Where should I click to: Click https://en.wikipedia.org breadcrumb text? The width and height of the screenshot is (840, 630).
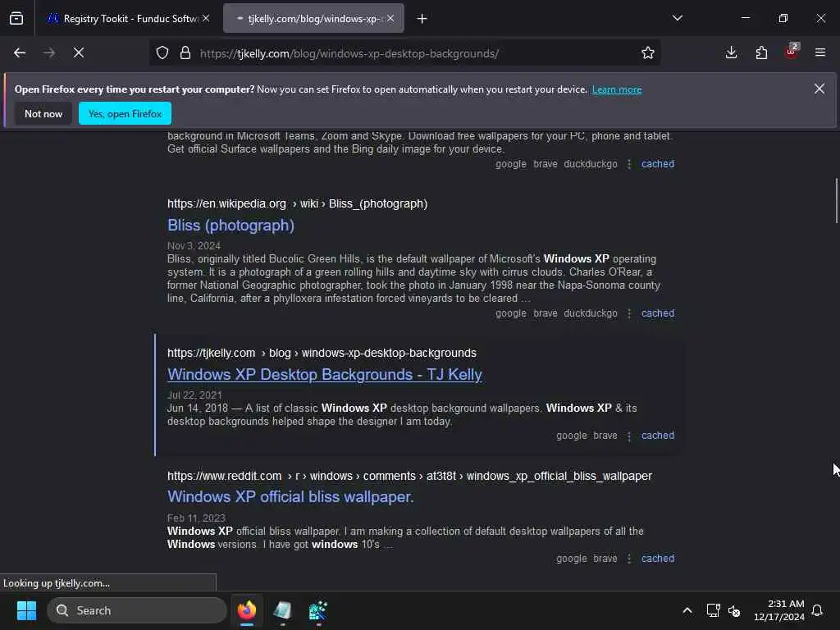(x=226, y=204)
